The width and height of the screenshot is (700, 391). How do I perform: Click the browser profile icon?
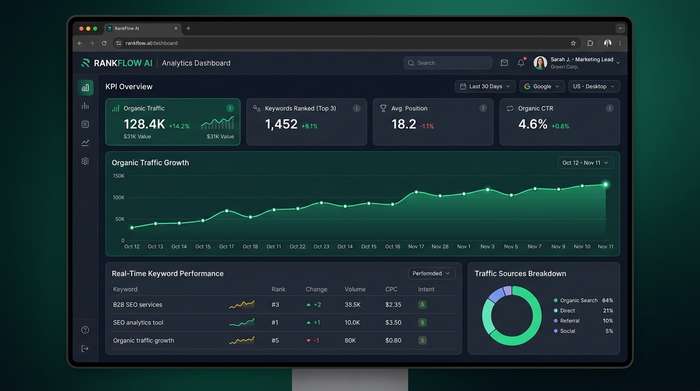point(608,43)
